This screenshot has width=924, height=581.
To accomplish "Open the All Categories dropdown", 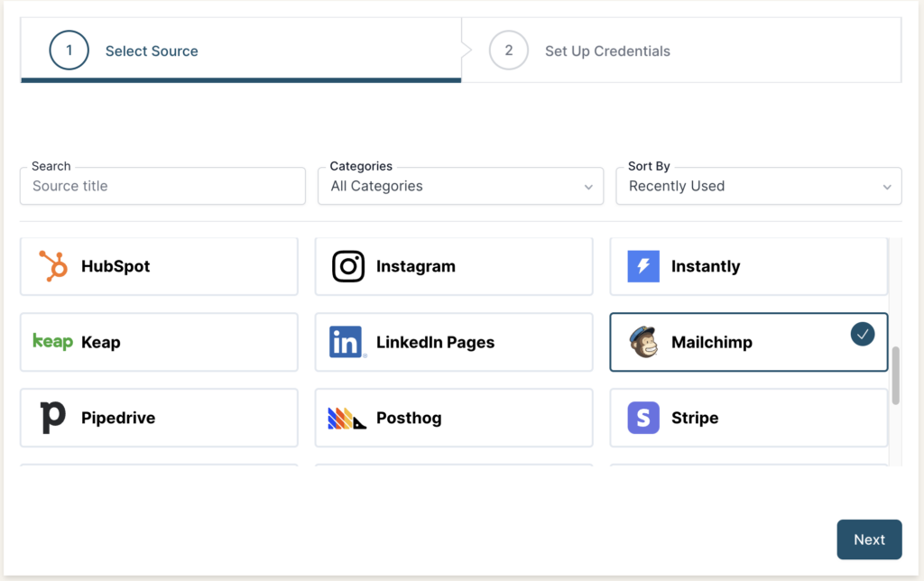I will pyautogui.click(x=460, y=186).
